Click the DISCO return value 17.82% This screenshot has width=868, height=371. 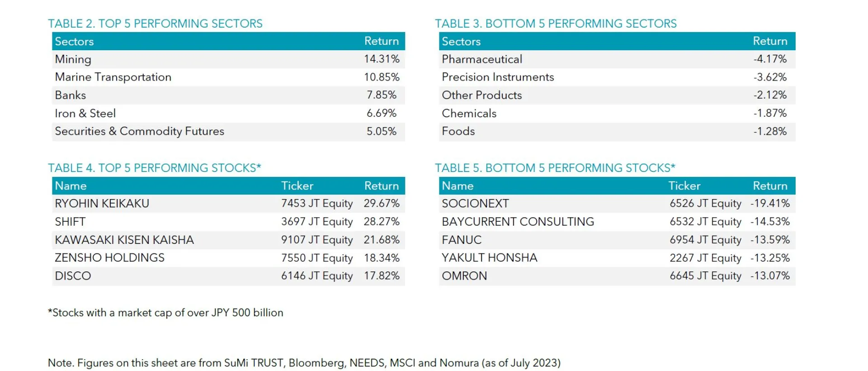(x=382, y=276)
